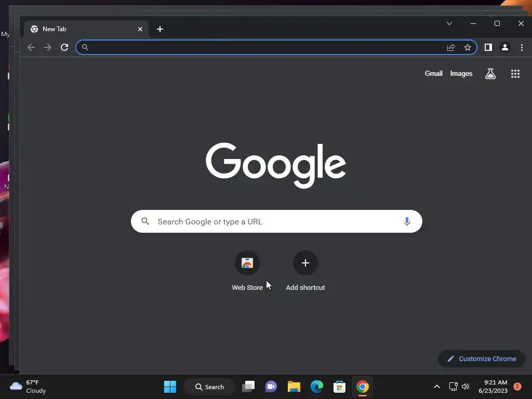532x399 pixels.
Task: Click the Google logo
Action: [276, 165]
